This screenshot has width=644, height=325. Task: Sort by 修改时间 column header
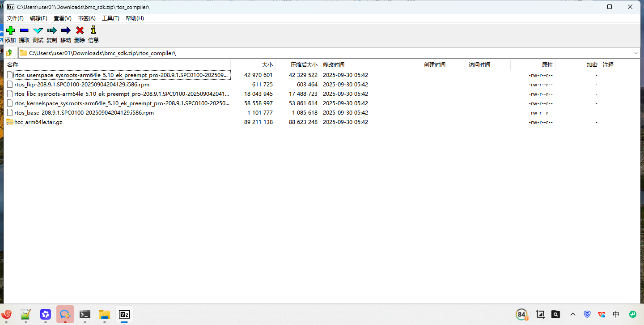[x=334, y=65]
